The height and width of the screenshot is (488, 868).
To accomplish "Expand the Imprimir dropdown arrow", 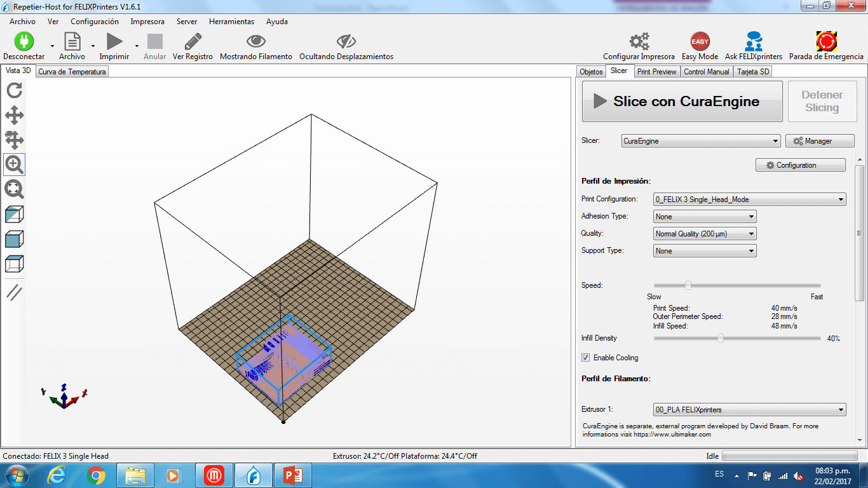I will tap(137, 46).
